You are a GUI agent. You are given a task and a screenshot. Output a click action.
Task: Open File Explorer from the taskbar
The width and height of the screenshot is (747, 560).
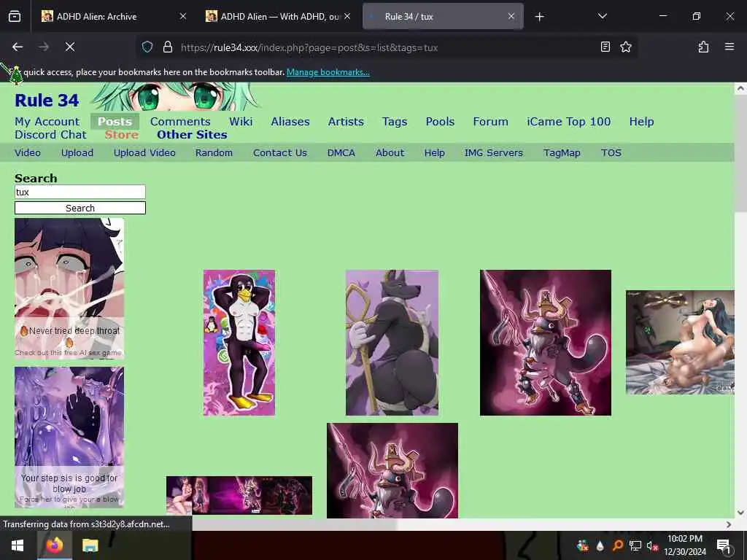pyautogui.click(x=90, y=545)
